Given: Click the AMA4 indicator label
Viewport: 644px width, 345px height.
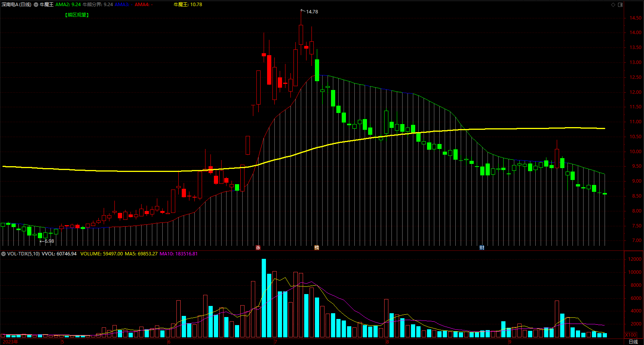Looking at the screenshot, I should (144, 5).
